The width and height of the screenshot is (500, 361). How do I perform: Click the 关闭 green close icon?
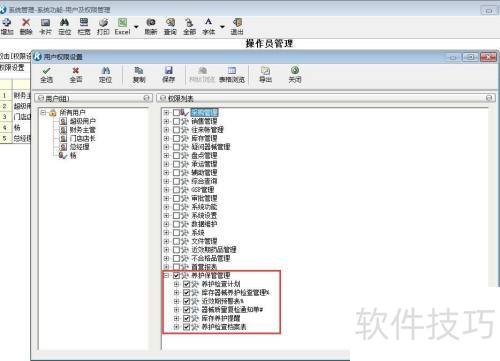[x=295, y=70]
